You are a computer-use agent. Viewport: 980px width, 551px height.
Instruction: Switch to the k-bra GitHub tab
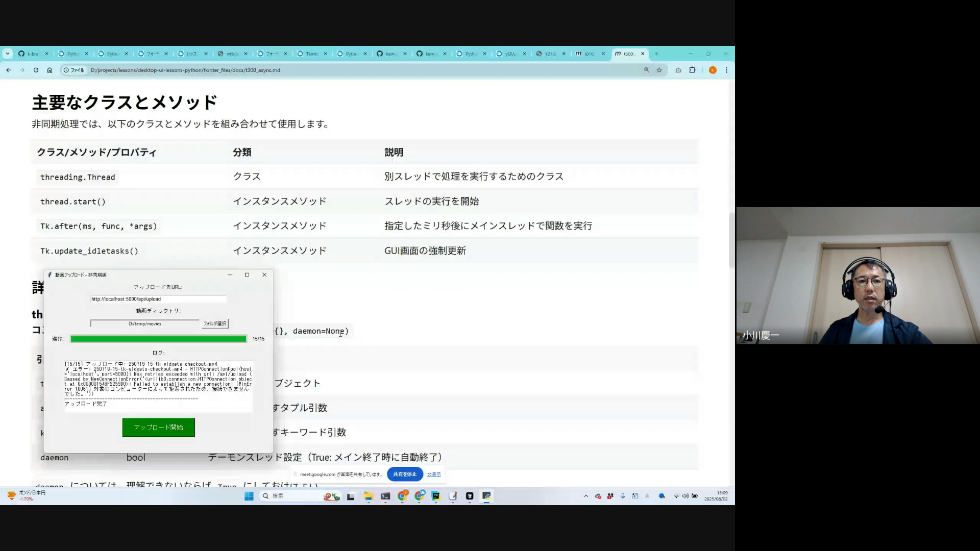(x=31, y=54)
